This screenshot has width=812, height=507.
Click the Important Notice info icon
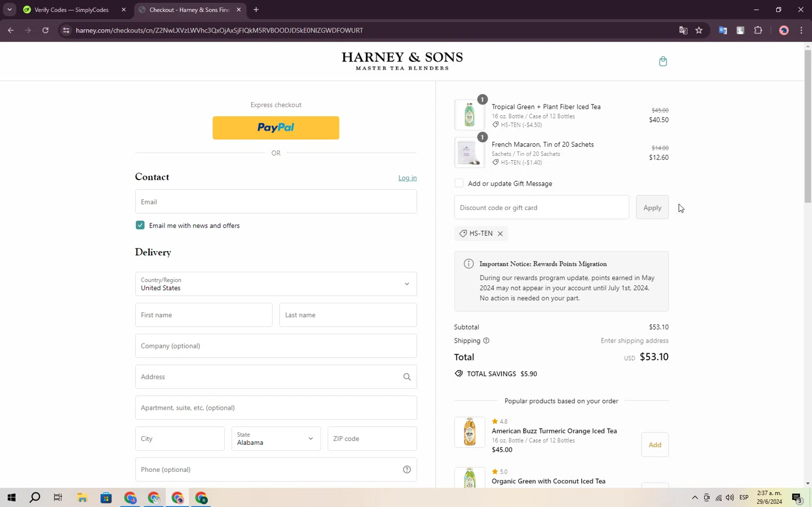tap(469, 264)
